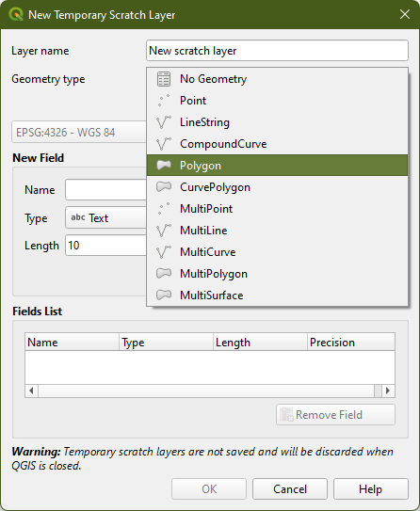
Task: Click the MultiPolygon shape icon
Action: pyautogui.click(x=164, y=273)
